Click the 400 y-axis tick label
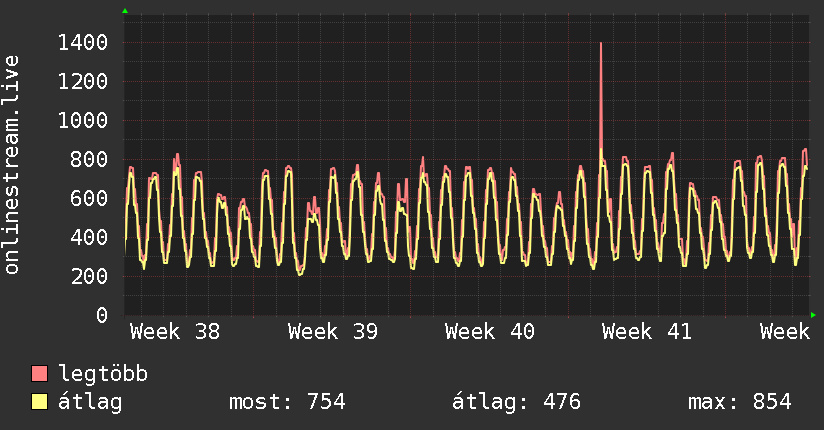Viewport: 824px width, 430px height. (89, 237)
